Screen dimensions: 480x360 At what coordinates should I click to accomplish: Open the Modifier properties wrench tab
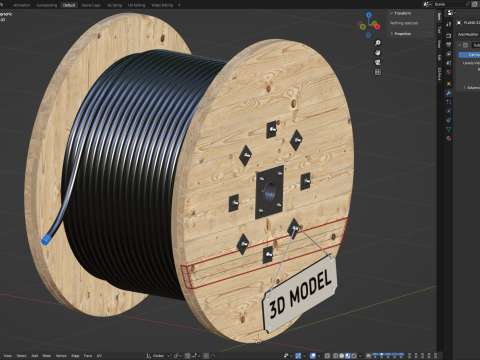(x=449, y=93)
